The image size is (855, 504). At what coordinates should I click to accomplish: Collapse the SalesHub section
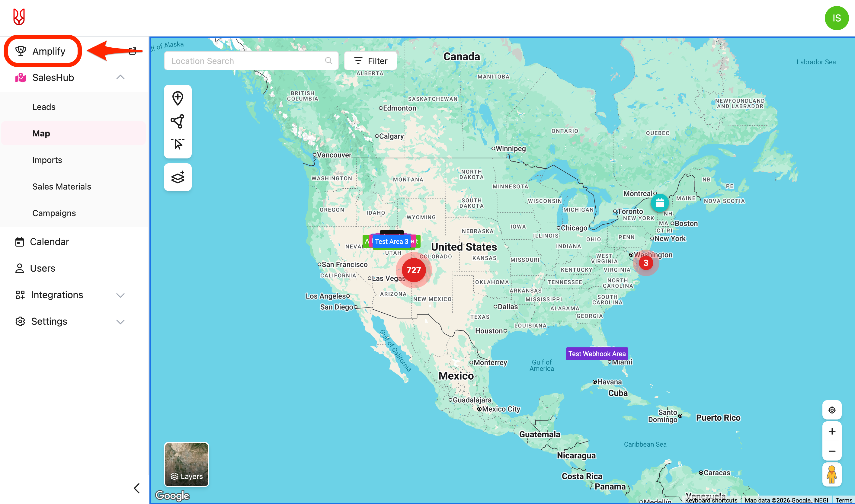(120, 78)
